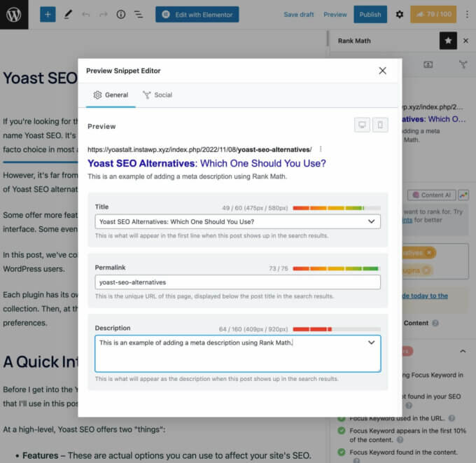Screen dimensions: 476x463
Task: Click Edit with Elementor button
Action: click(197, 14)
